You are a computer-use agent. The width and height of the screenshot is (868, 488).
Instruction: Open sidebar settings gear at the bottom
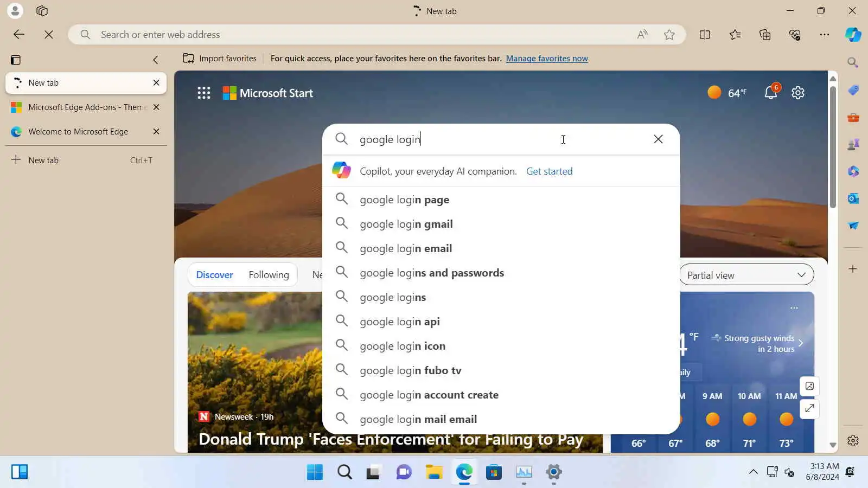[x=853, y=441]
